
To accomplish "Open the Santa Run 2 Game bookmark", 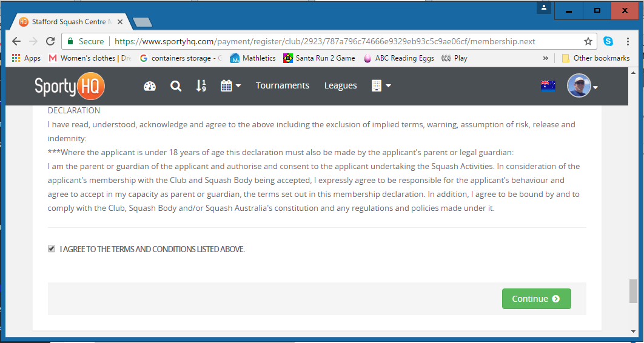I will [x=319, y=58].
